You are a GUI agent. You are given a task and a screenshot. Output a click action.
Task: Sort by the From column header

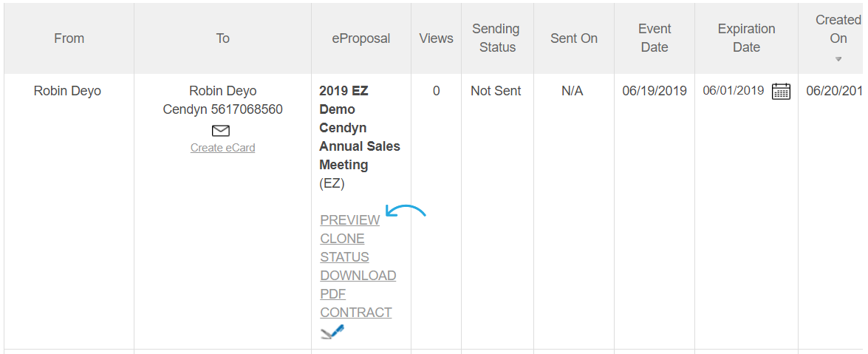click(x=69, y=38)
